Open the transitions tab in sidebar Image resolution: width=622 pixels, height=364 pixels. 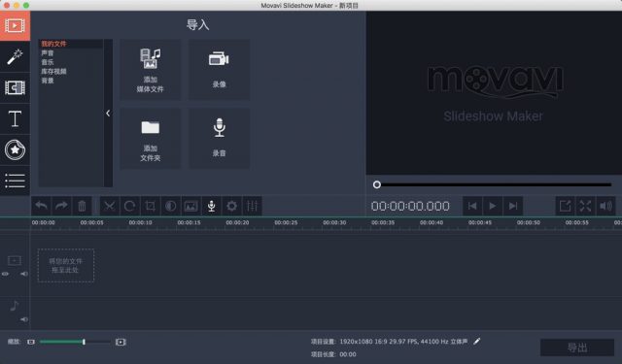(x=15, y=87)
